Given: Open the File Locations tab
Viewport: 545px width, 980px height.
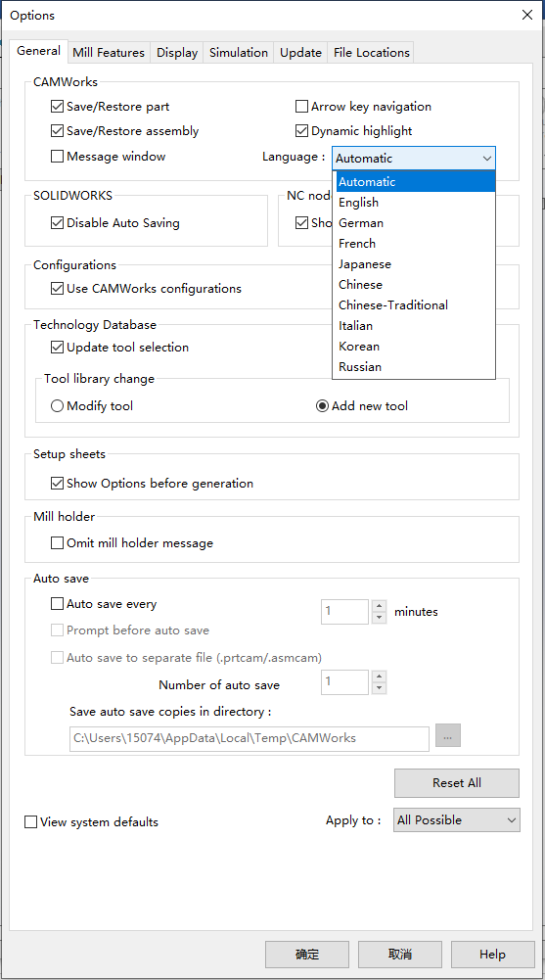Looking at the screenshot, I should click(x=372, y=53).
